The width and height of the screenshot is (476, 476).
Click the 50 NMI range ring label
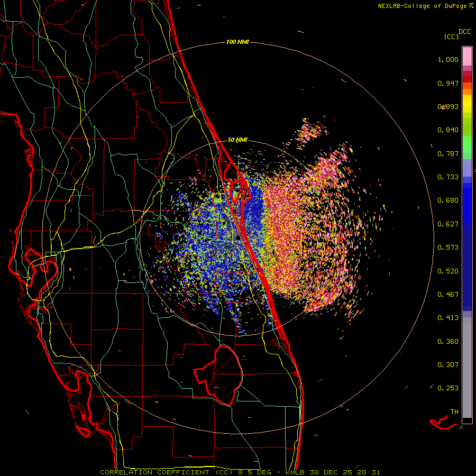[237, 140]
